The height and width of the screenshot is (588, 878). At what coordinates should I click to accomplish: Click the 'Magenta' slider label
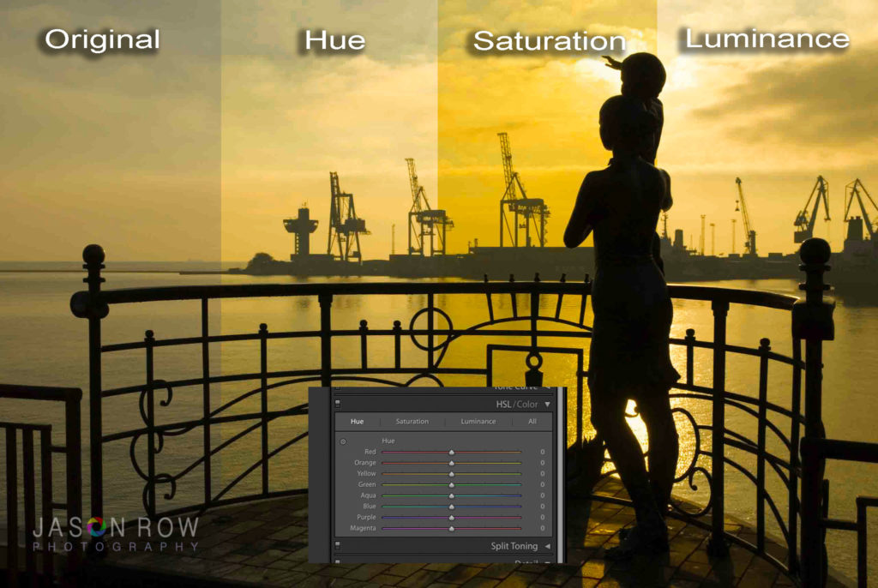pyautogui.click(x=363, y=528)
